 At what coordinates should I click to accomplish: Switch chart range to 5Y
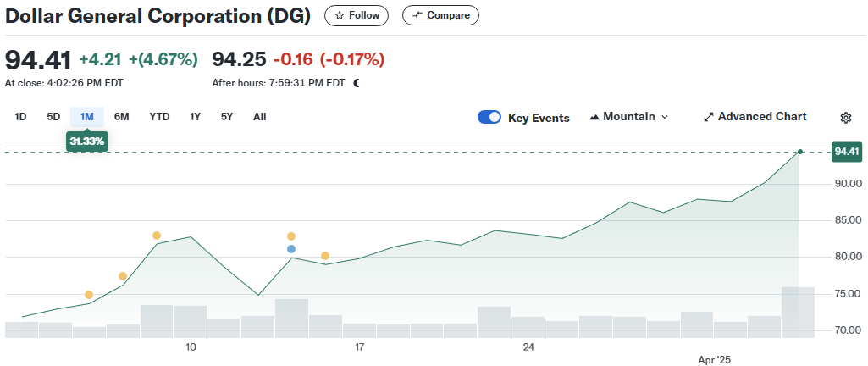coord(227,117)
